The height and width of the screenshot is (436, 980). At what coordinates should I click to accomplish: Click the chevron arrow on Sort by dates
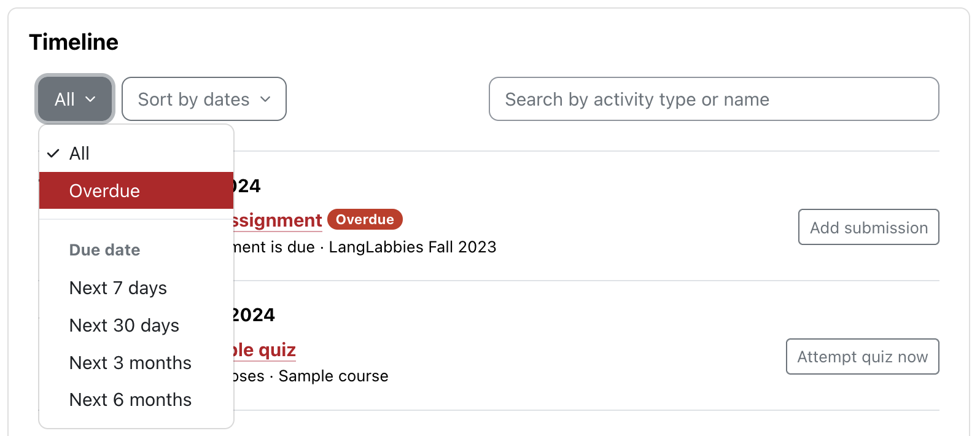(x=265, y=99)
